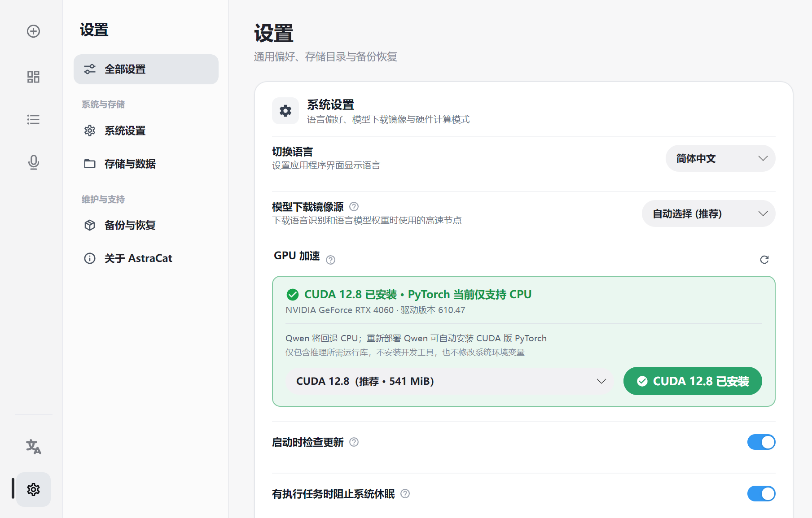Viewport: 812px width, 518px height.
Task: Click the 通用偏好、存储目录与备份恢复 subtitle
Action: click(325, 57)
